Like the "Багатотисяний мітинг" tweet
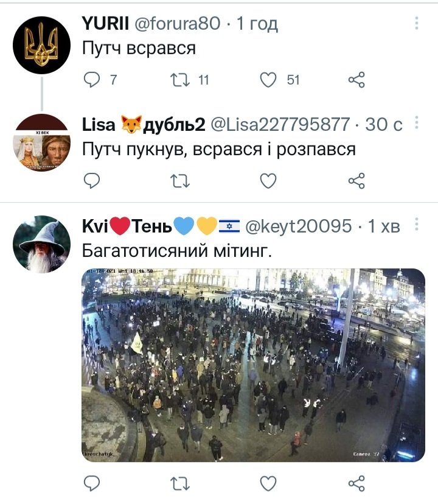This screenshot has height=504, width=438. point(268,483)
